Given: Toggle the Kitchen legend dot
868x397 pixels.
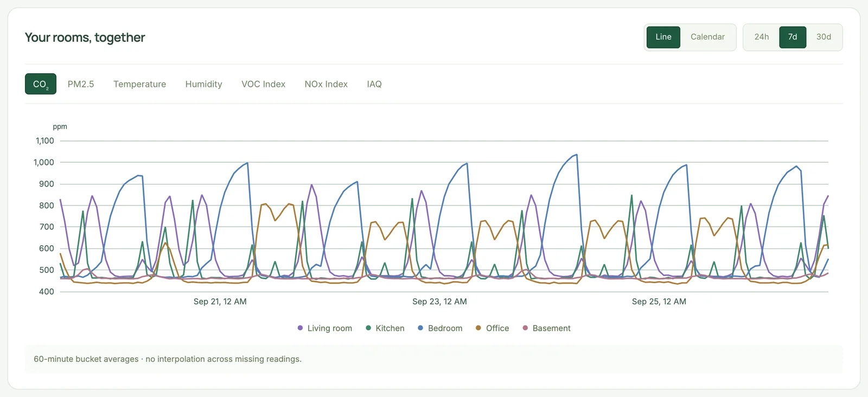Looking at the screenshot, I should pyautogui.click(x=368, y=328).
